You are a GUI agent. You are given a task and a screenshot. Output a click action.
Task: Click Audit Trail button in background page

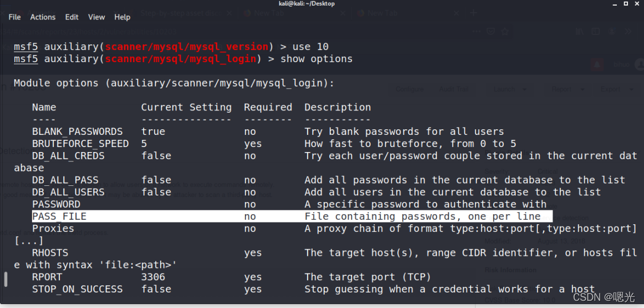tap(453, 89)
